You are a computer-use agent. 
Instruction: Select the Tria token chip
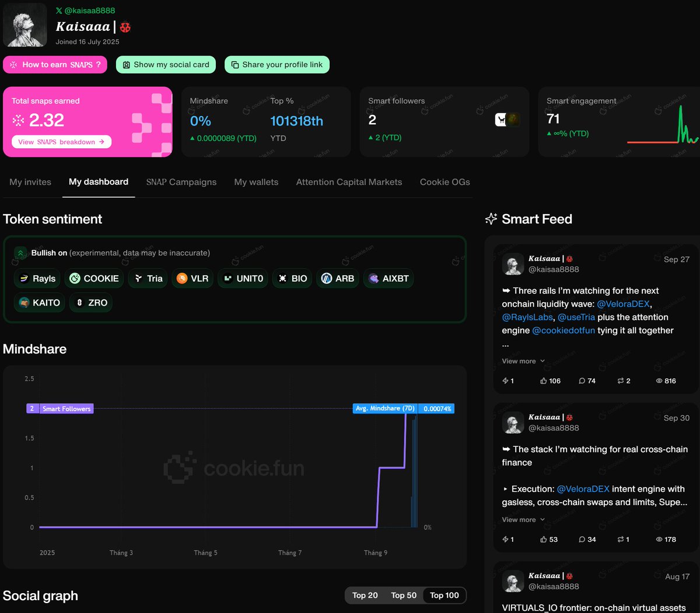click(x=148, y=278)
